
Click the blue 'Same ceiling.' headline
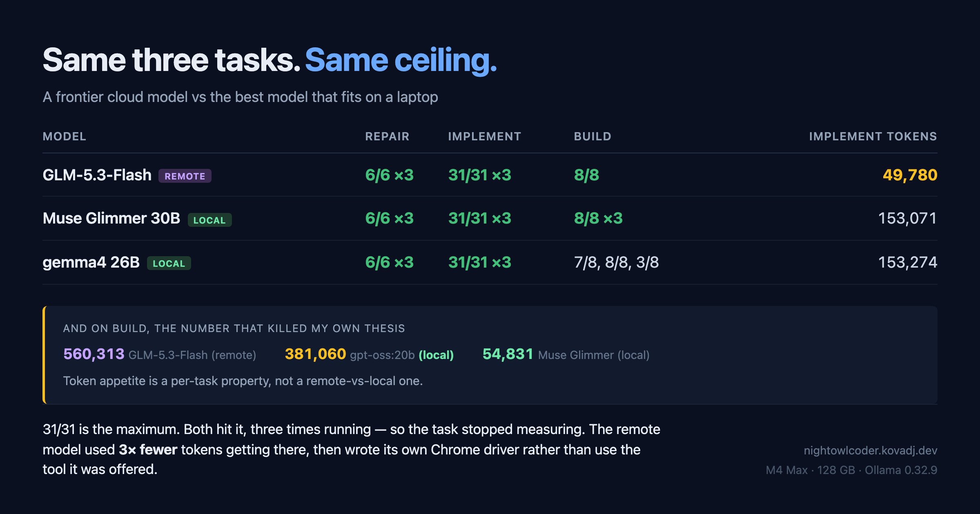pyautogui.click(x=401, y=60)
